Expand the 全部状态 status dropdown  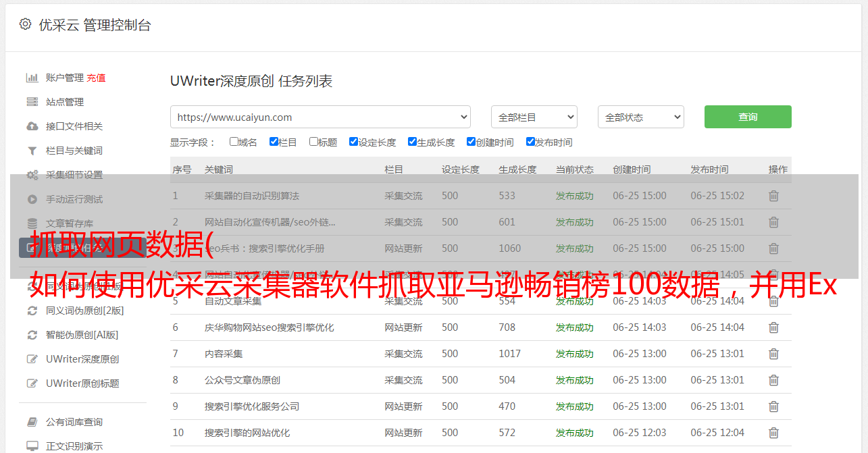coord(640,117)
